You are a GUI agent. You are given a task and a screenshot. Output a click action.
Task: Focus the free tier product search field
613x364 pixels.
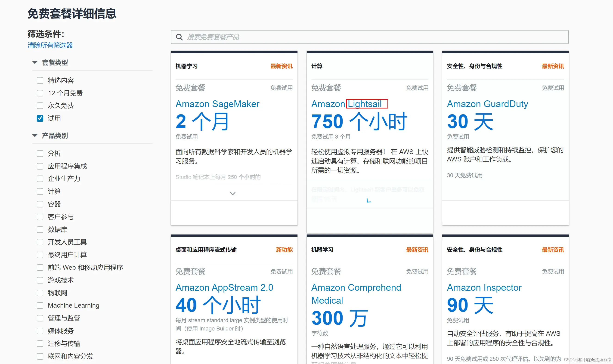[x=370, y=37]
